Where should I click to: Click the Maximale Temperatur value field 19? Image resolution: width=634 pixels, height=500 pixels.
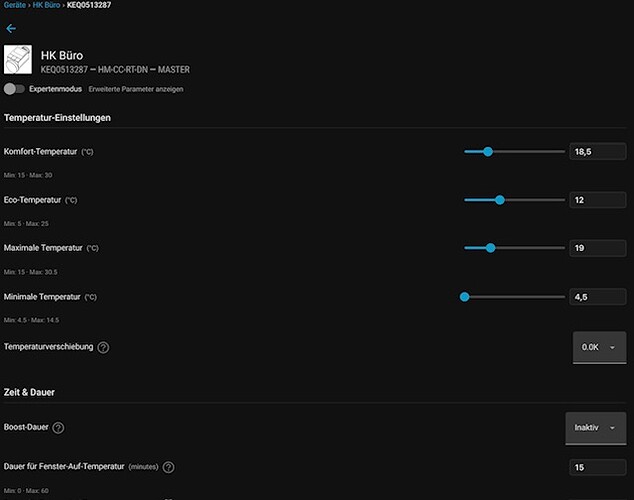point(598,248)
